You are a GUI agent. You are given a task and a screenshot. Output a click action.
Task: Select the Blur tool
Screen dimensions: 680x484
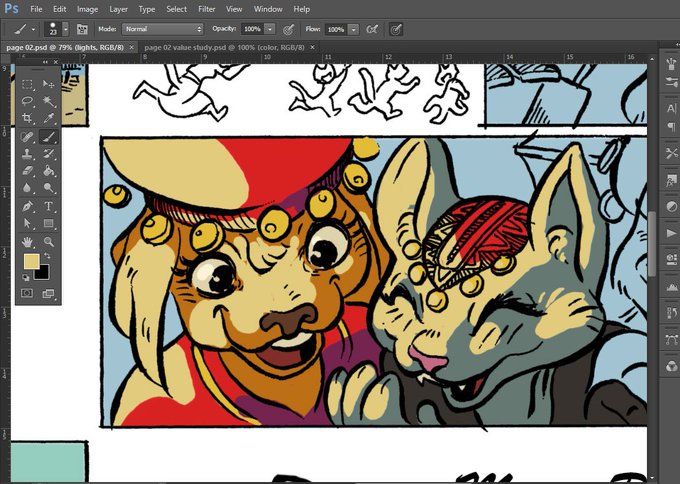27,188
